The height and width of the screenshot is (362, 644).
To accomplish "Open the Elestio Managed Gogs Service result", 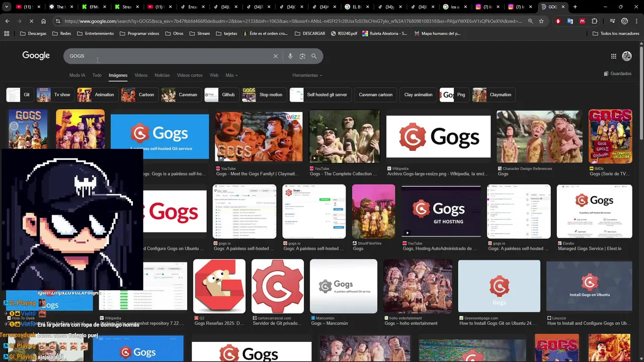I will (594, 211).
